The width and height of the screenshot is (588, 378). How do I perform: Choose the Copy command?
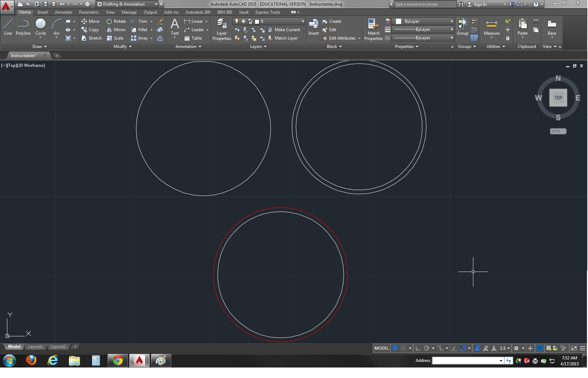pyautogui.click(x=90, y=30)
